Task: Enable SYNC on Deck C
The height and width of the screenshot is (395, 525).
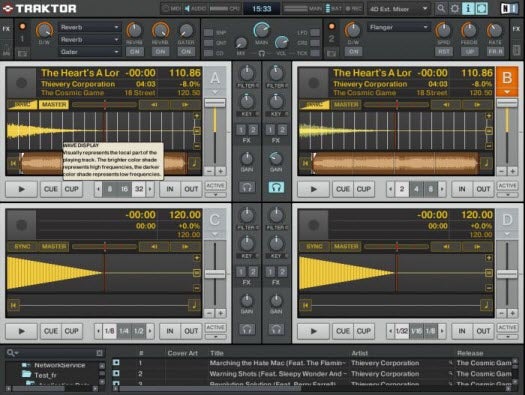Action: coord(22,247)
